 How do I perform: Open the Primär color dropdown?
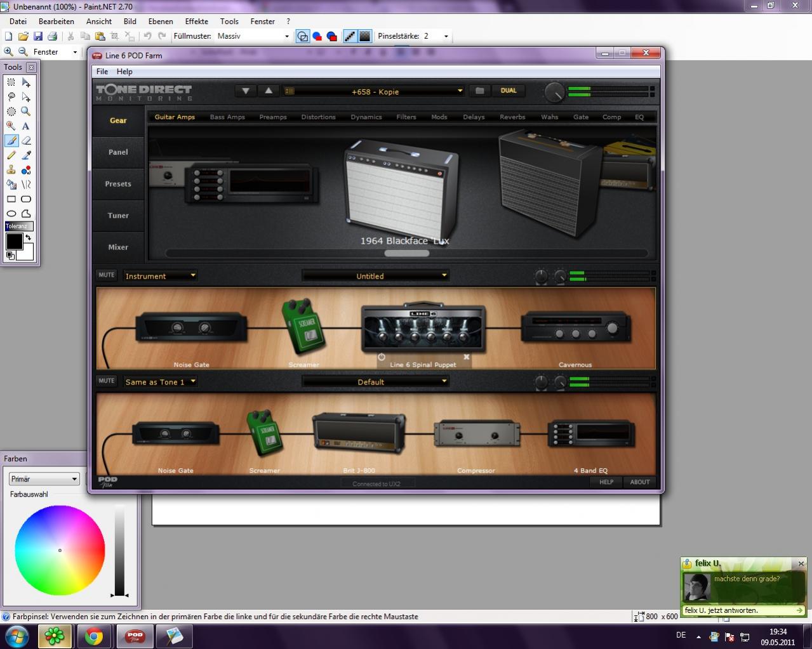tap(44, 479)
